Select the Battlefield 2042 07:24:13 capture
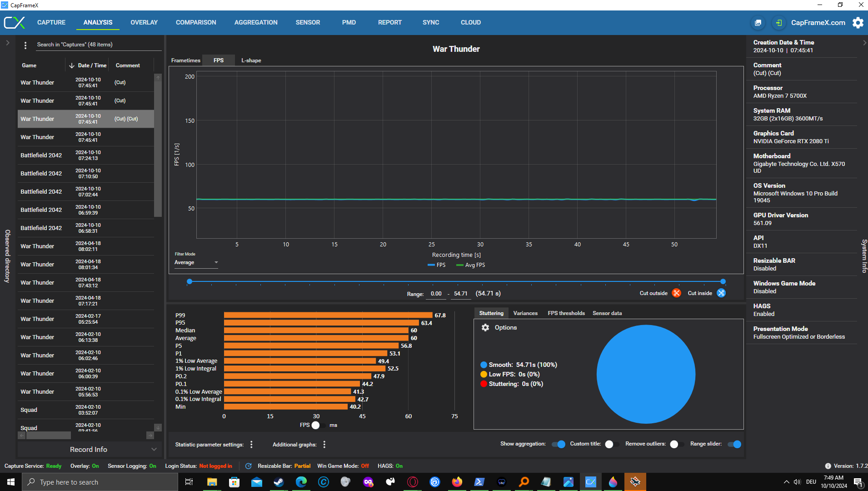Image resolution: width=868 pixels, height=491 pixels. [86, 155]
